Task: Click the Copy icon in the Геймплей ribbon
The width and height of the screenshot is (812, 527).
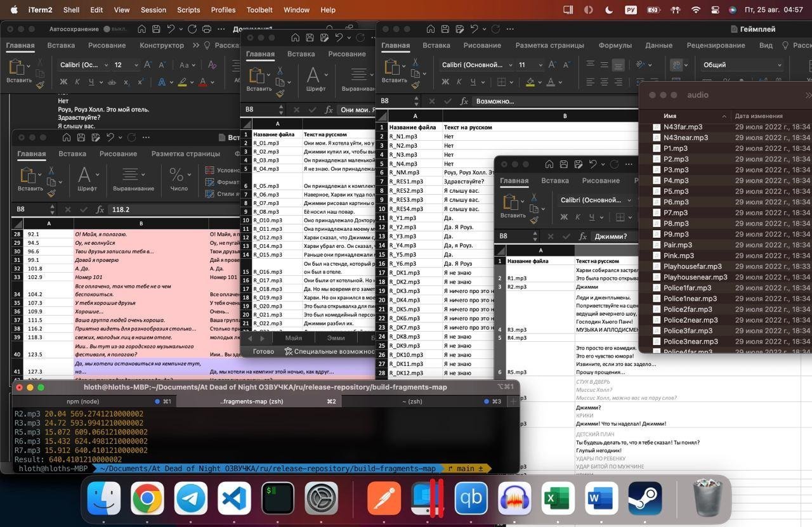Action: tap(416, 73)
